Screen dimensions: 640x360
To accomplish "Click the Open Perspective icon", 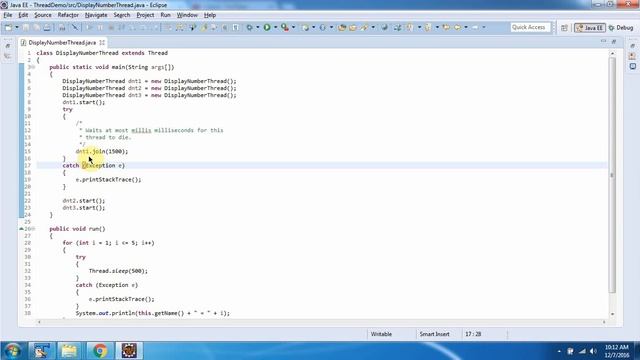I will (564, 28).
